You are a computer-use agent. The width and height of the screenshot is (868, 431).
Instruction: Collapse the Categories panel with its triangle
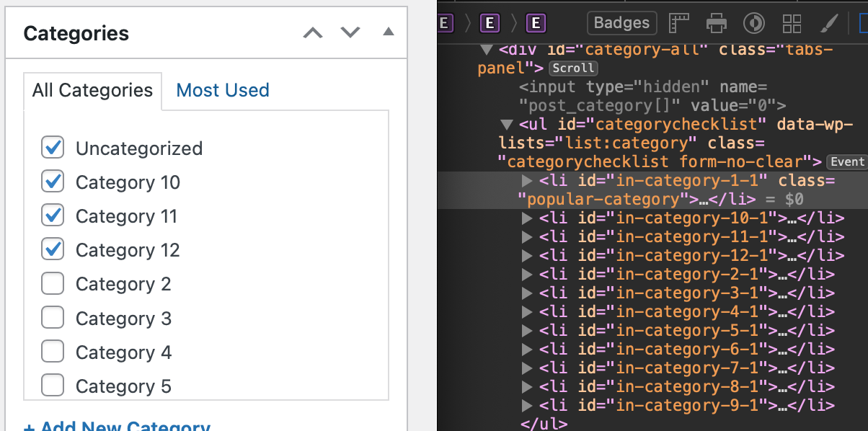388,32
